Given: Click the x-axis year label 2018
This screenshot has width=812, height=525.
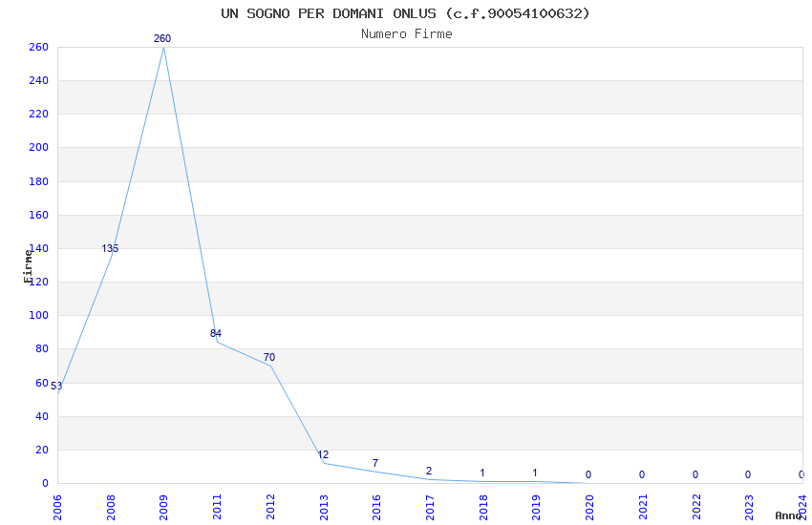Looking at the screenshot, I should coord(483,507).
